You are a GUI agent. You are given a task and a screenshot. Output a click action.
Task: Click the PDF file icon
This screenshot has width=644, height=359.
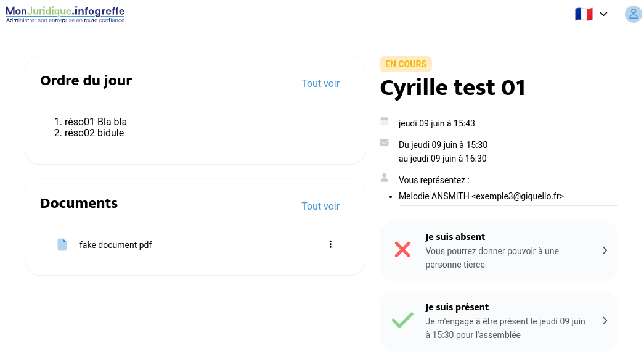62,245
